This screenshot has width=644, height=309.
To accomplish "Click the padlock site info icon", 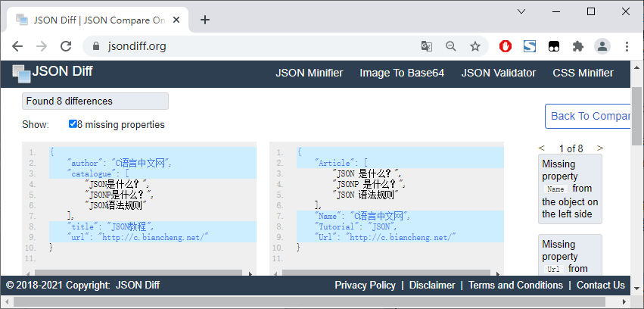I will 97,46.
